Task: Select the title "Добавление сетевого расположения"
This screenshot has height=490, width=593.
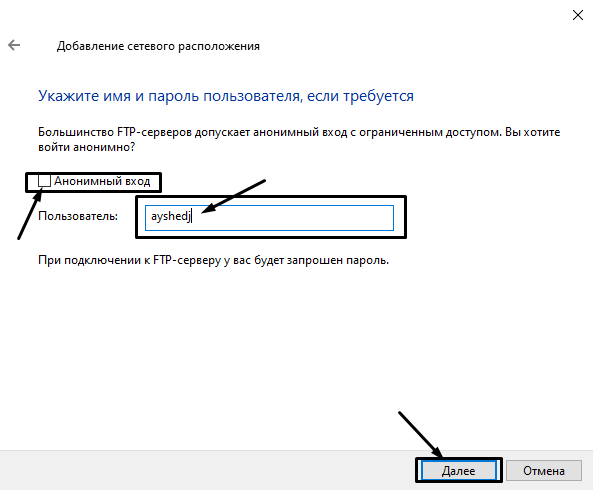Action: 158,46
